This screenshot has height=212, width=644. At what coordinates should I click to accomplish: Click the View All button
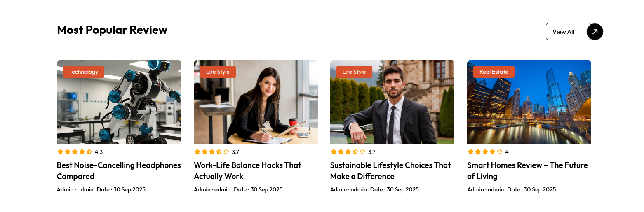click(x=568, y=32)
